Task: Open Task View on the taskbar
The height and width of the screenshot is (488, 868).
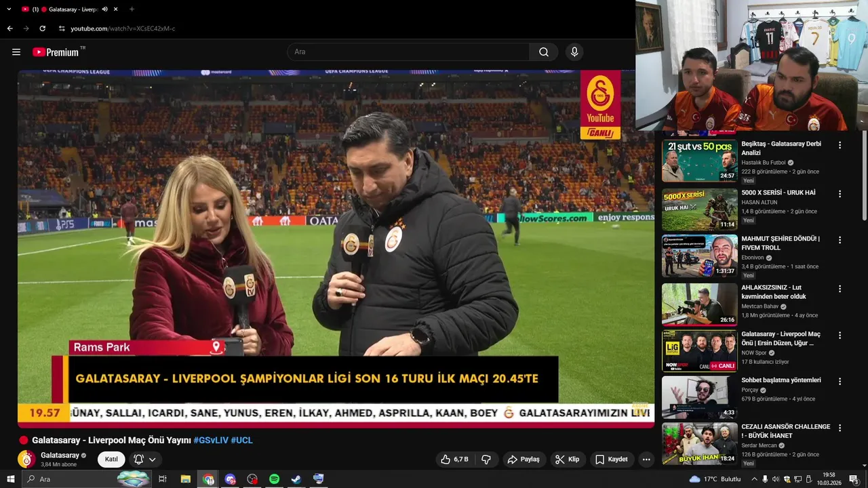Action: click(163, 479)
